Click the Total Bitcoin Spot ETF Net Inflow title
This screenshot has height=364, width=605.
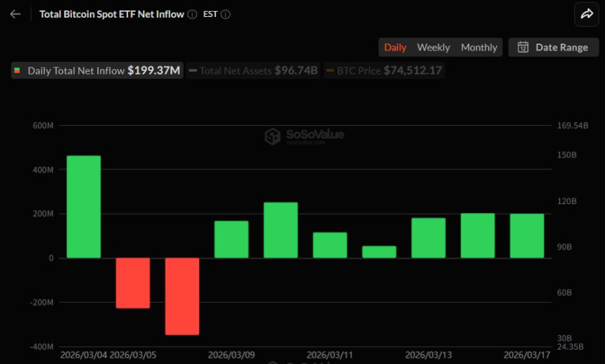coord(111,14)
